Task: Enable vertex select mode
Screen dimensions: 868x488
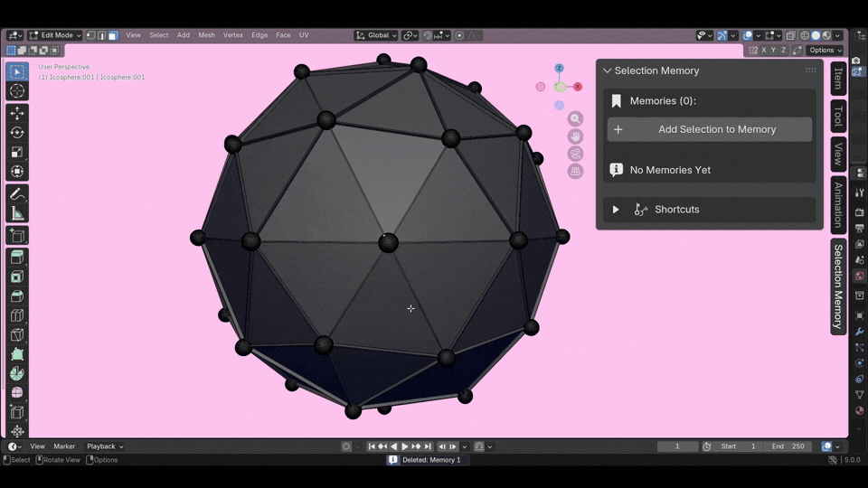Action: click(90, 35)
